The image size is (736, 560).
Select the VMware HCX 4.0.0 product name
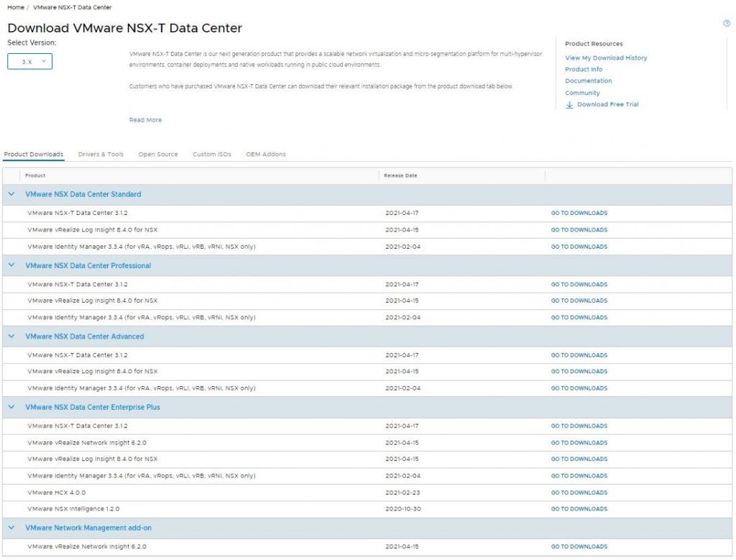pos(56,492)
